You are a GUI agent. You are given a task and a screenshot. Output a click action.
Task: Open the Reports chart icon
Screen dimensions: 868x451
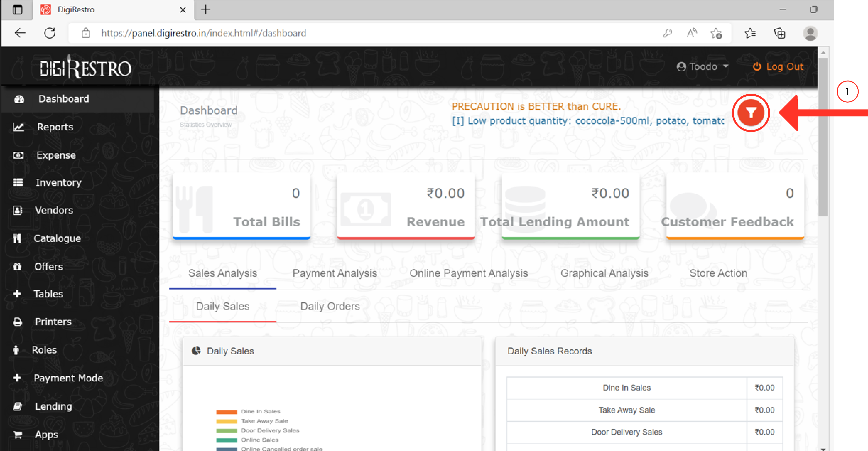click(18, 127)
